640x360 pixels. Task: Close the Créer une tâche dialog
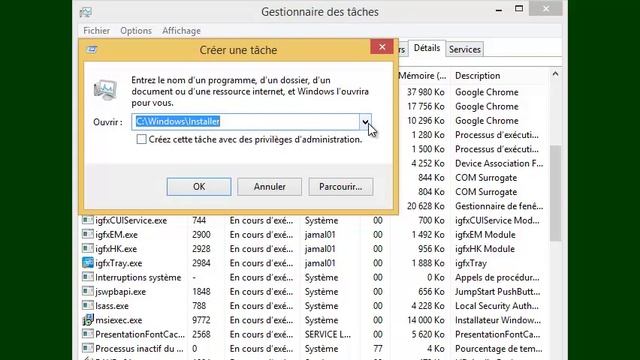[382, 47]
